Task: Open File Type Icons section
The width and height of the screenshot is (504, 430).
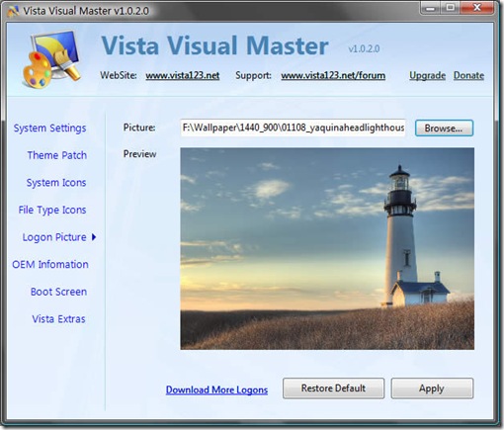Action: point(52,210)
